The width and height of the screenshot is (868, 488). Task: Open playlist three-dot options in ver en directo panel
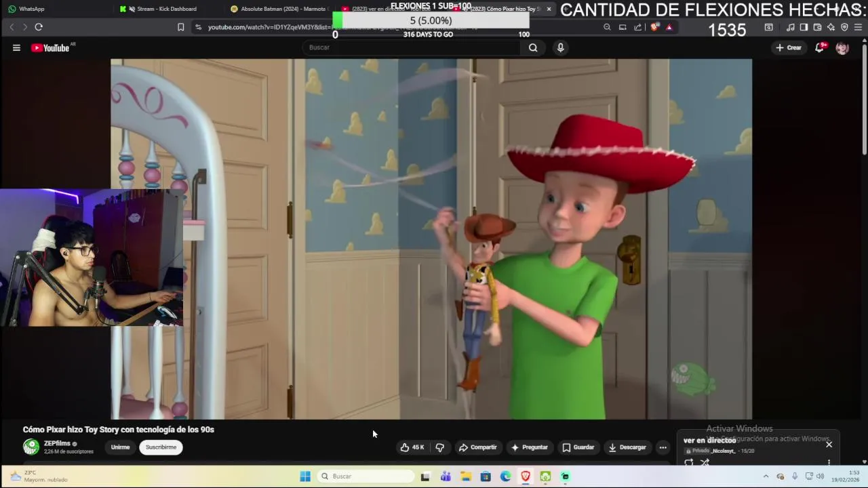pos(829,462)
